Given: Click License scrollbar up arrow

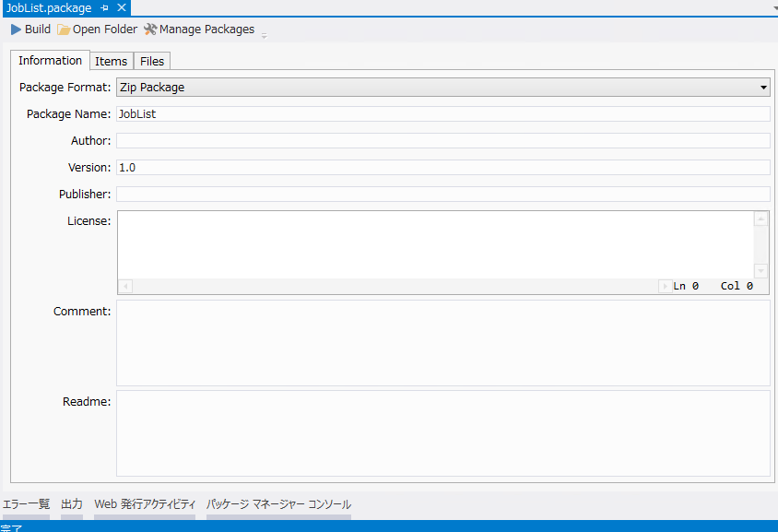Looking at the screenshot, I should [760, 219].
